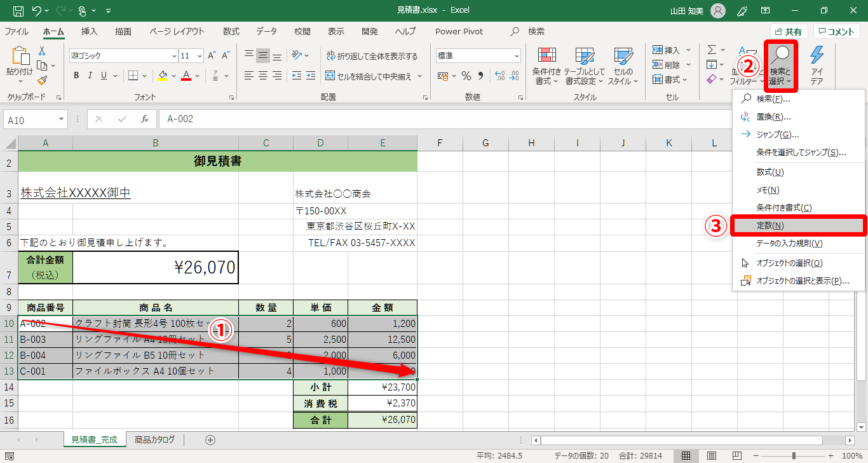Decrease the font size
Screen dimensions: 868x463
pos(226,55)
